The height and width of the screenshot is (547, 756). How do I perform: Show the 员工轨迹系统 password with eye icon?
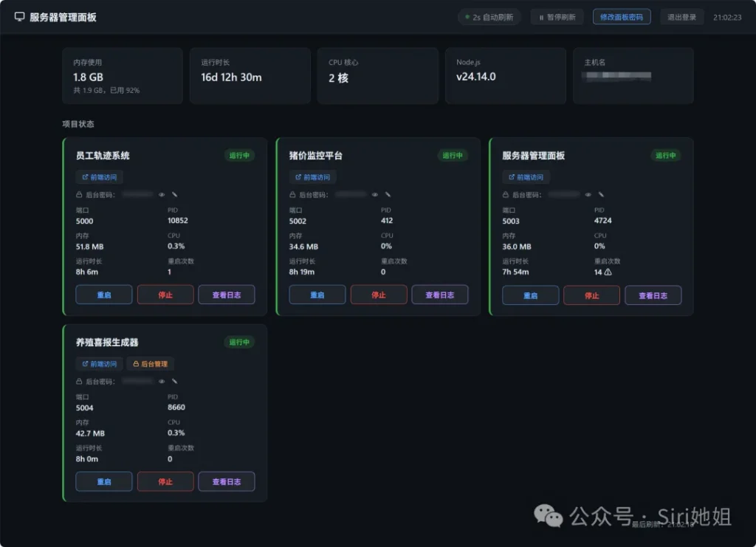[x=162, y=195]
